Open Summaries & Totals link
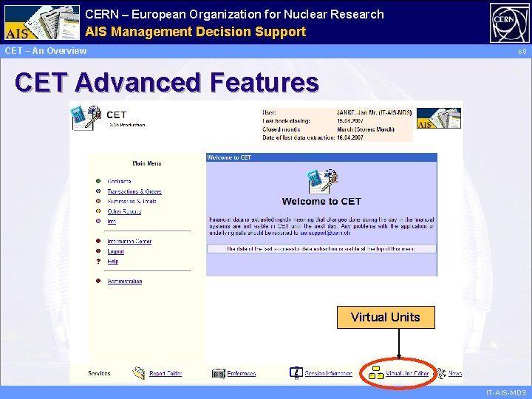Image resolution: width=532 pixels, height=399 pixels. pyautogui.click(x=132, y=201)
